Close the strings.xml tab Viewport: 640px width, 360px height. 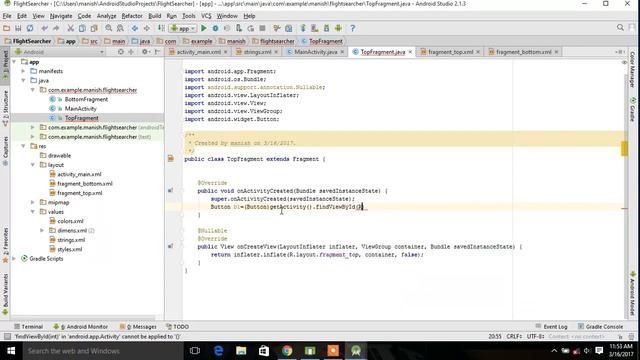pos(276,52)
